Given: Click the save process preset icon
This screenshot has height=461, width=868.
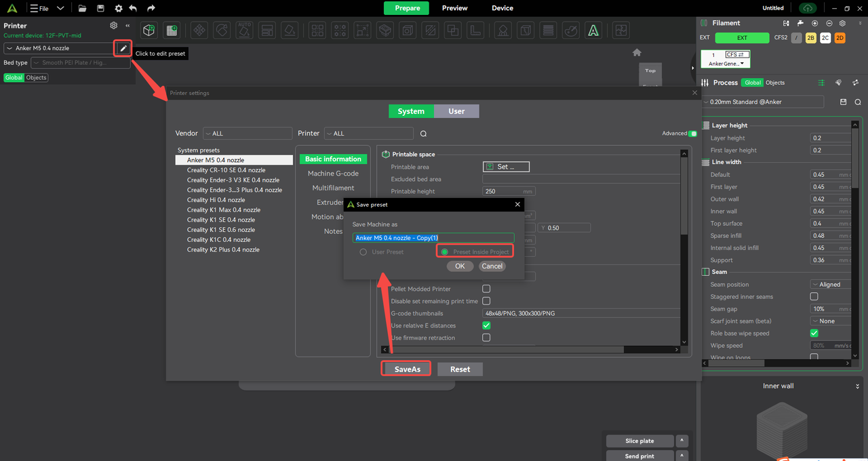Looking at the screenshot, I should click(844, 102).
